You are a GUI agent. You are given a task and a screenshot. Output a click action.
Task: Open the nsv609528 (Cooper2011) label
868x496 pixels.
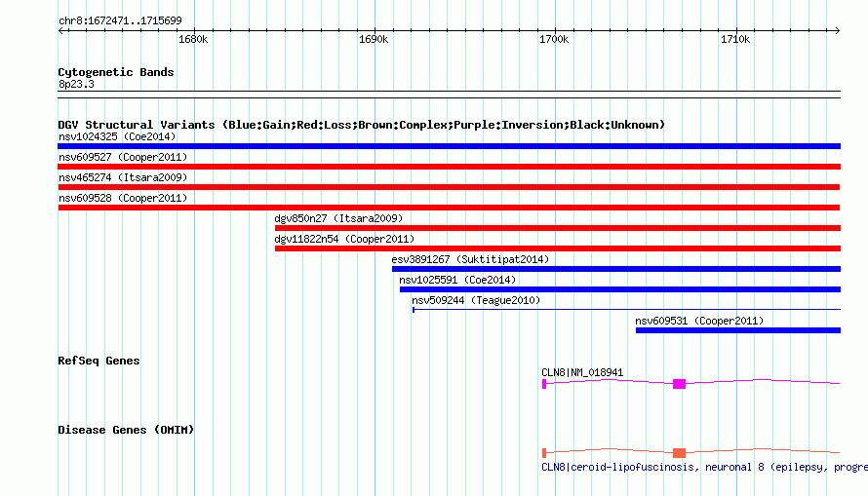[x=123, y=198]
